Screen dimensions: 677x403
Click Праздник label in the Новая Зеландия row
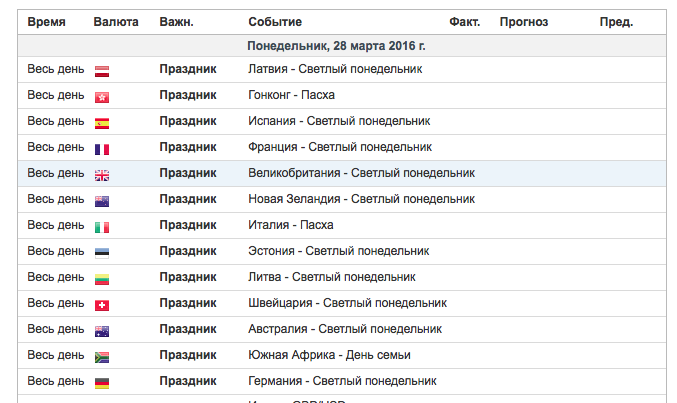(188, 199)
